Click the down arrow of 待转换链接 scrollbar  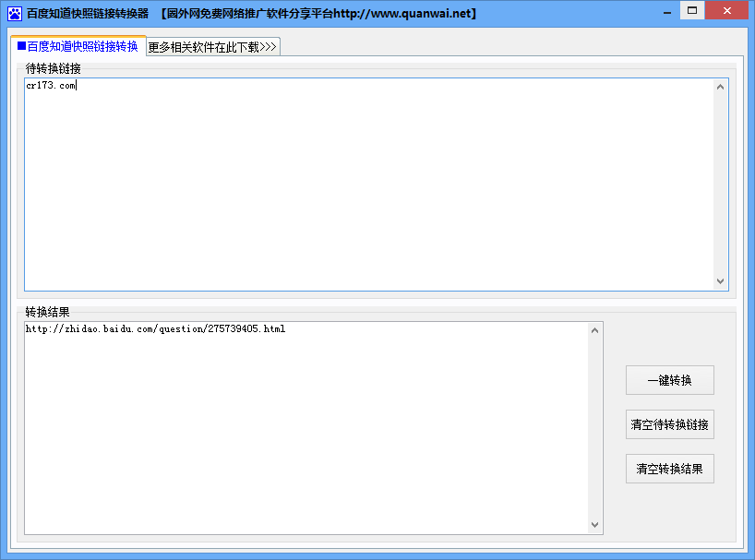coord(720,281)
